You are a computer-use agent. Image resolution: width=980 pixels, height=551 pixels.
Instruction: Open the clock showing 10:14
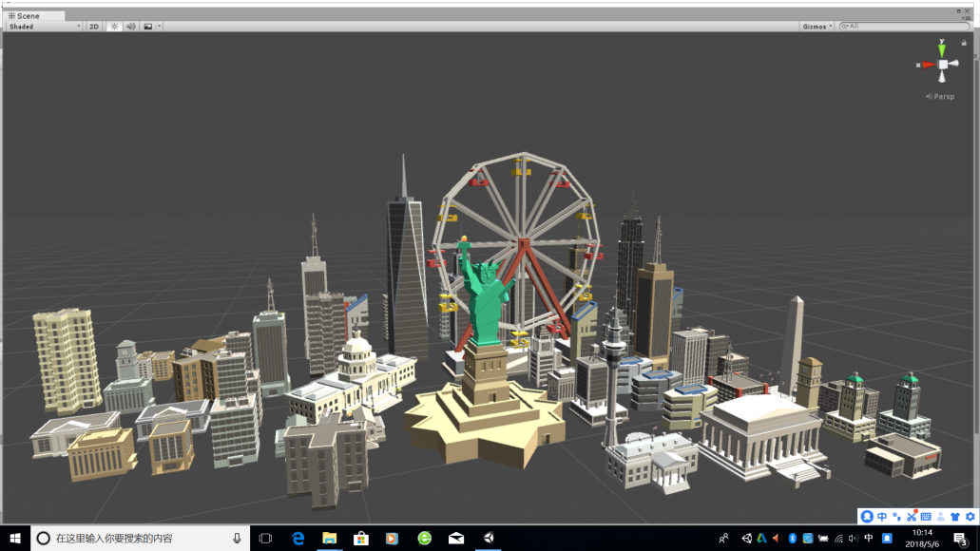click(922, 538)
